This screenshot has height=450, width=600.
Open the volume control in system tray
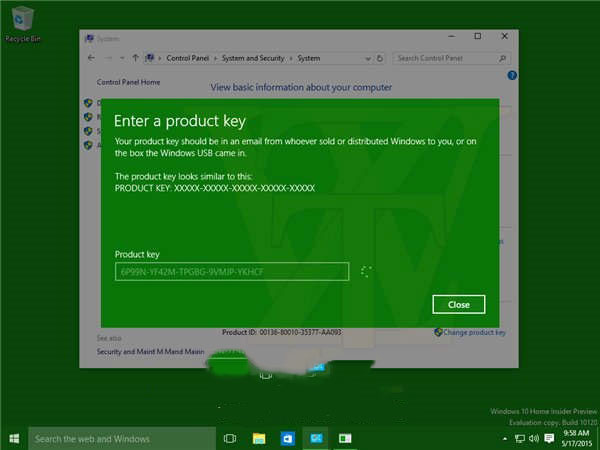[533, 438]
